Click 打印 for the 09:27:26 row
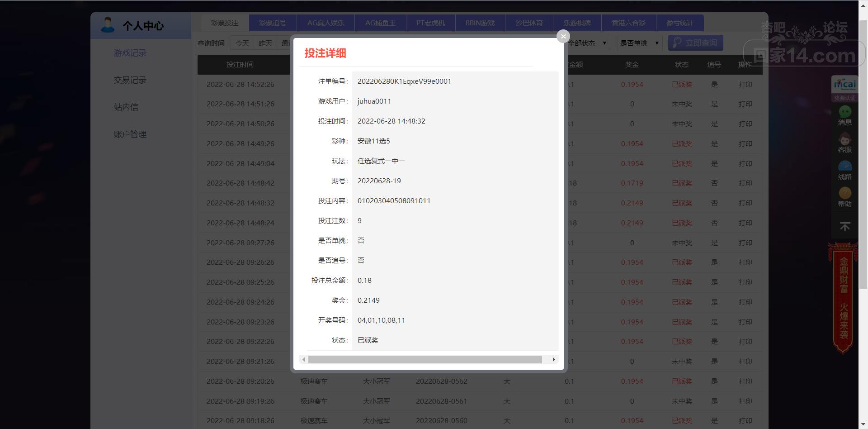Screen dimensions: 868x429 coord(745,243)
